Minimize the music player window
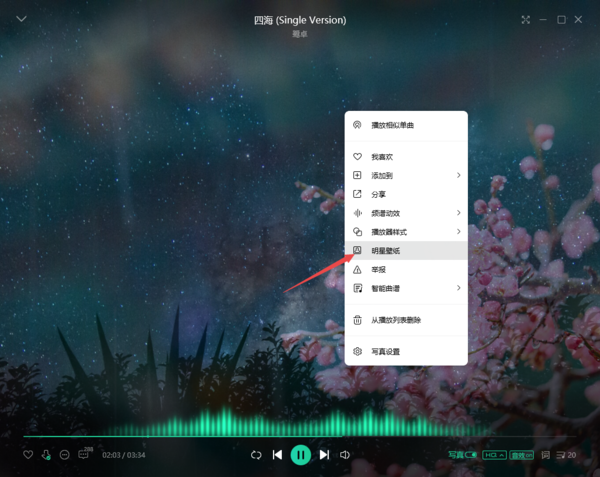Viewport: 600px width, 477px height. point(543,20)
